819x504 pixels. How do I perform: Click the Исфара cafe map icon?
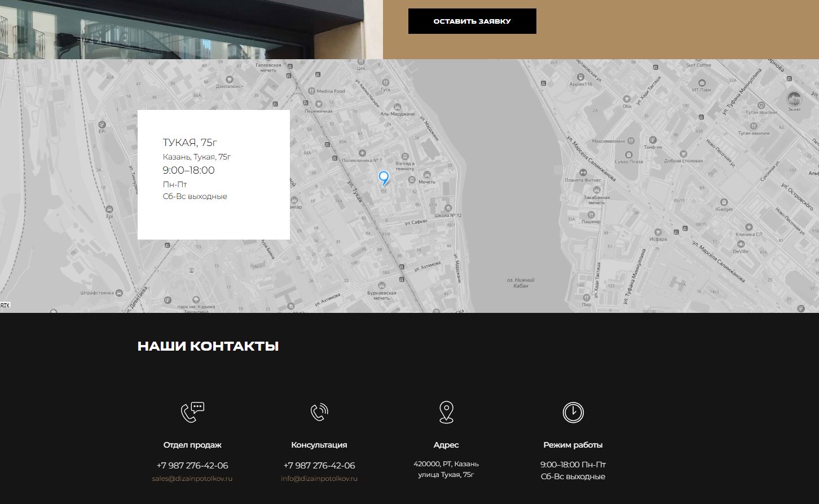click(x=658, y=232)
